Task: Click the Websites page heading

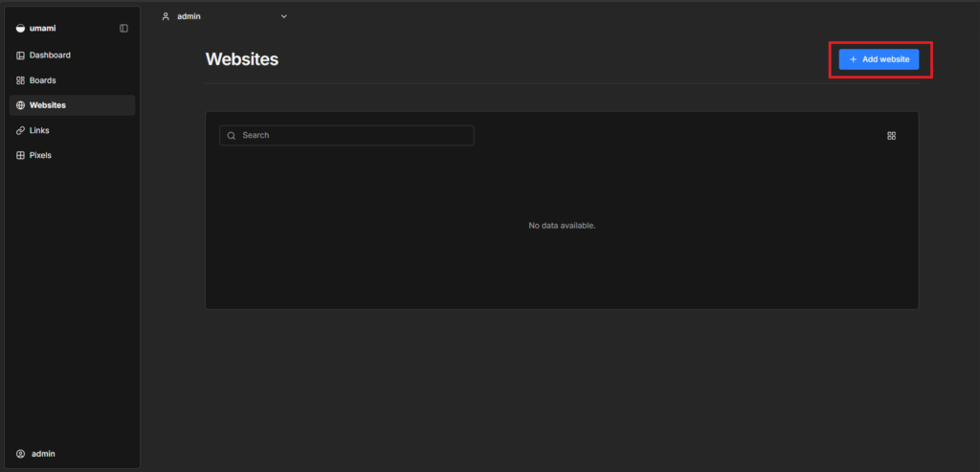Action: coord(242,58)
